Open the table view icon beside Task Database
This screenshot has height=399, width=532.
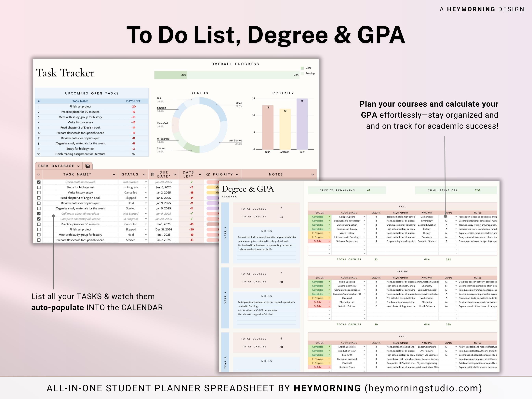pos(87,166)
